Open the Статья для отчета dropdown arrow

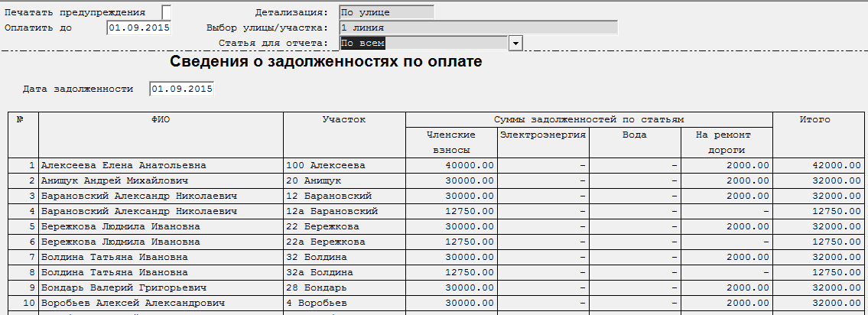coord(515,44)
